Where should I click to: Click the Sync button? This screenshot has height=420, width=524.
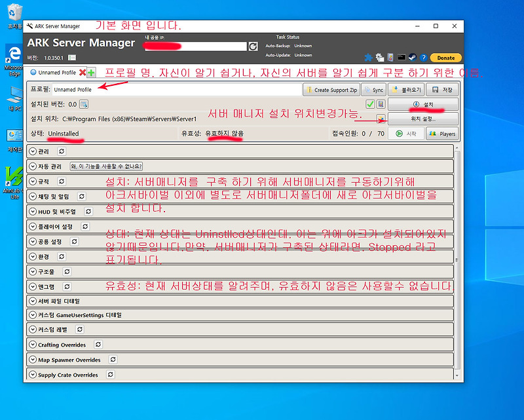tap(373, 90)
